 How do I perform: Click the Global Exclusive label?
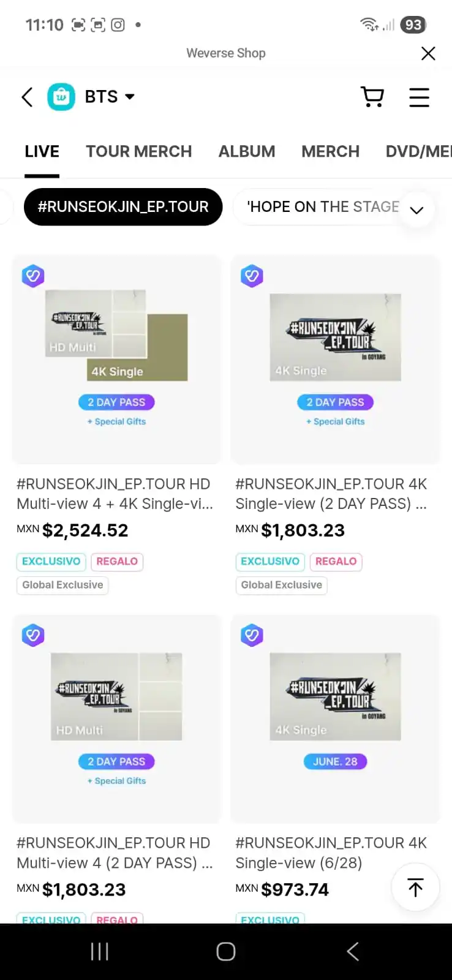click(x=62, y=585)
